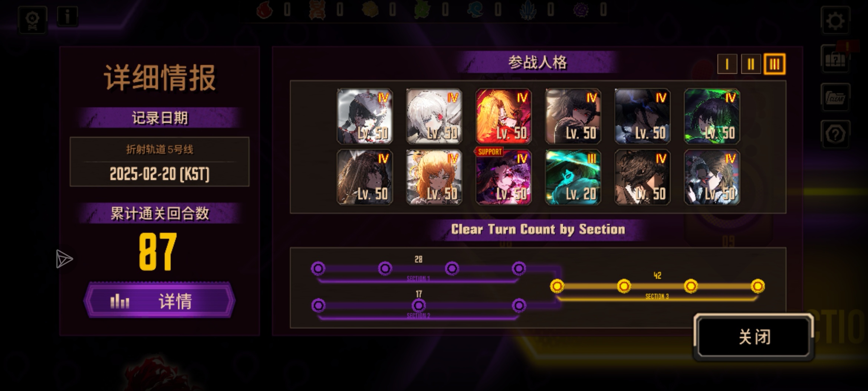
Task: Click the 详情 details button
Action: click(160, 301)
